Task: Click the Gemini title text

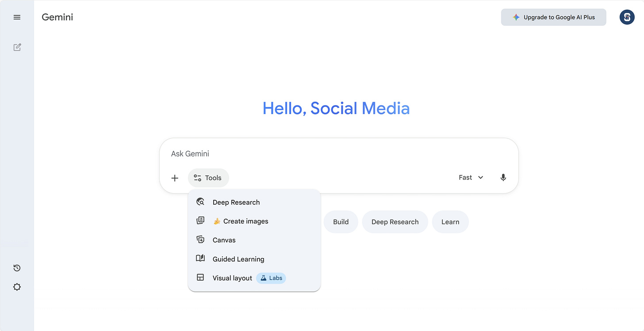Action: [57, 17]
